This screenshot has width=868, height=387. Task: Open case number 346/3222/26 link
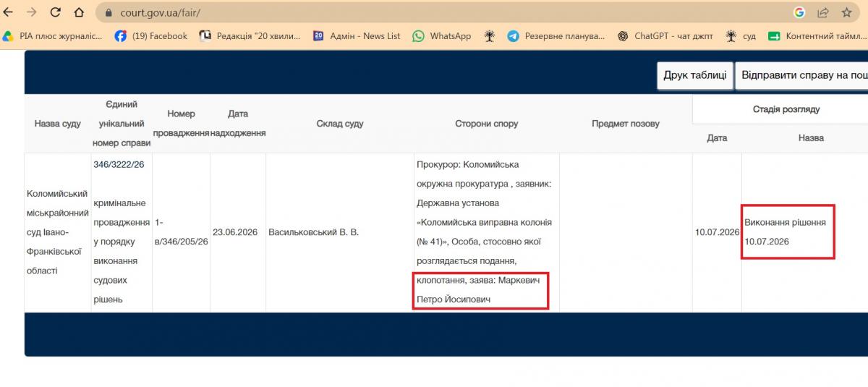[119, 164]
